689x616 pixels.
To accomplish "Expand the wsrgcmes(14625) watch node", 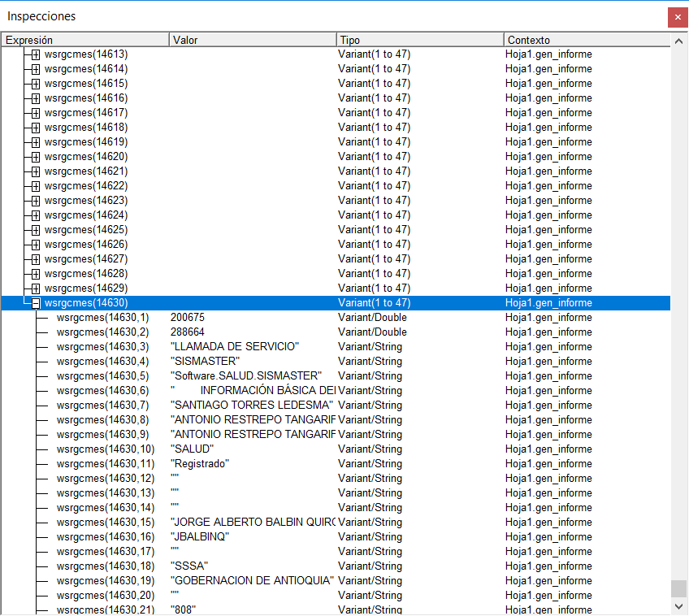I will [x=34, y=229].
